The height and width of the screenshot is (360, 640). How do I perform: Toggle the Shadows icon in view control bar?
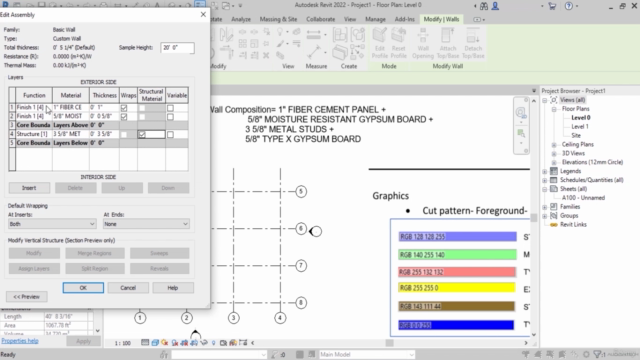coord(175,343)
